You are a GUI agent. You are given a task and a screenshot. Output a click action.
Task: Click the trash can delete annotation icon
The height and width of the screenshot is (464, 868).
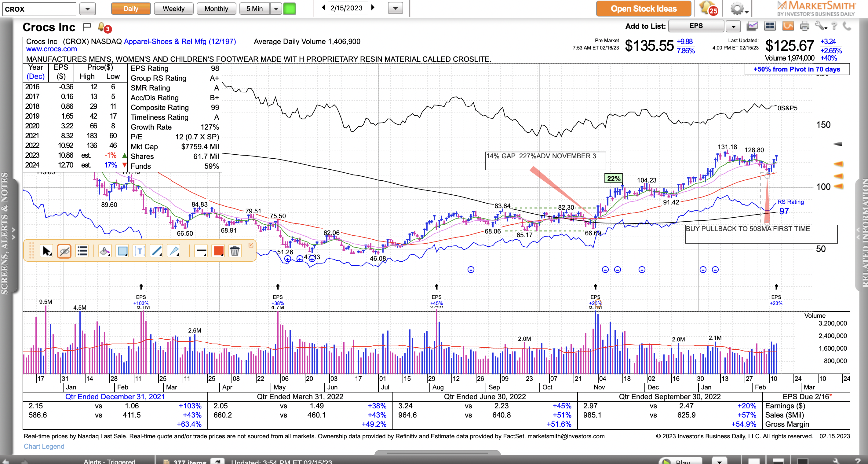235,251
